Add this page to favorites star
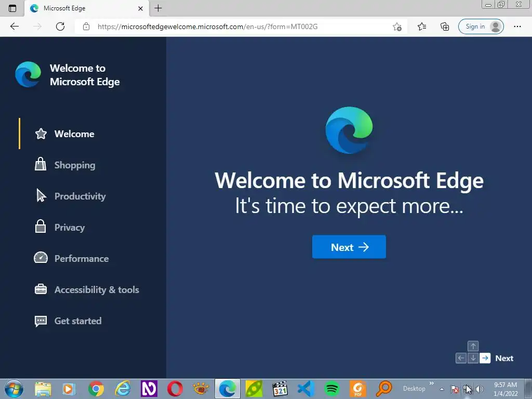The width and height of the screenshot is (532, 399). pos(397,26)
